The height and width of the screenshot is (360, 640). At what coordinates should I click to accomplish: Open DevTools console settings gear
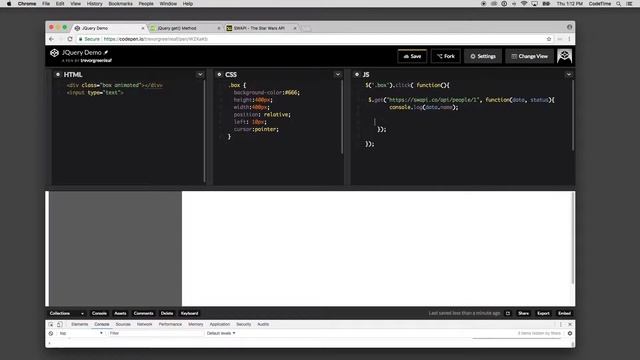click(x=570, y=333)
